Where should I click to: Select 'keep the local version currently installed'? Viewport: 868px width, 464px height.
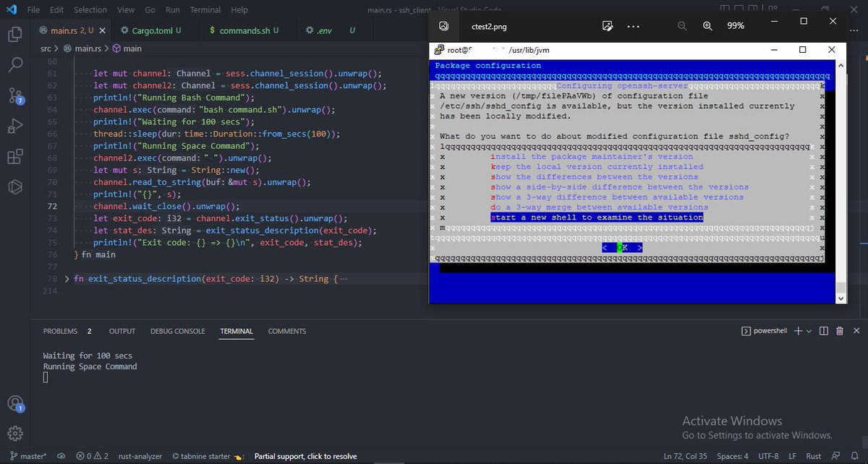[597, 166]
